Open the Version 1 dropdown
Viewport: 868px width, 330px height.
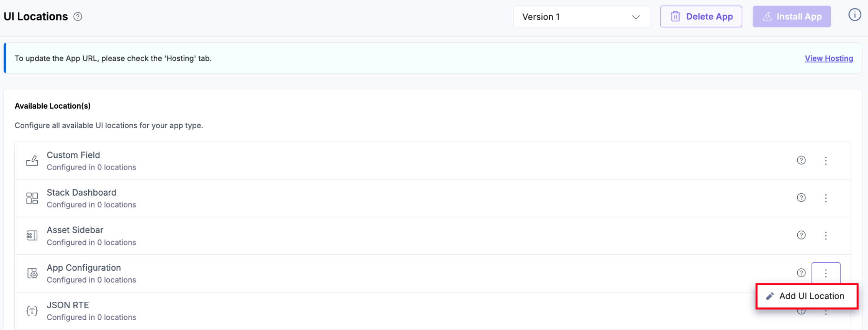(581, 17)
